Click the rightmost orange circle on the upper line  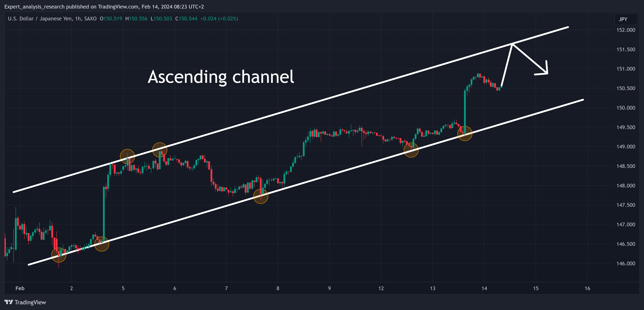160,150
